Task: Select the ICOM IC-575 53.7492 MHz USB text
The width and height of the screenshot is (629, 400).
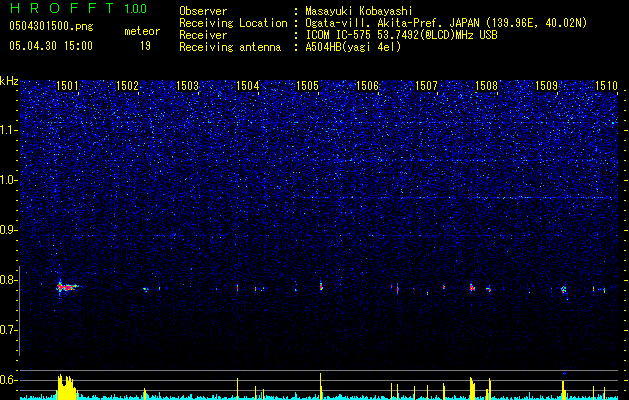Action: point(401,35)
